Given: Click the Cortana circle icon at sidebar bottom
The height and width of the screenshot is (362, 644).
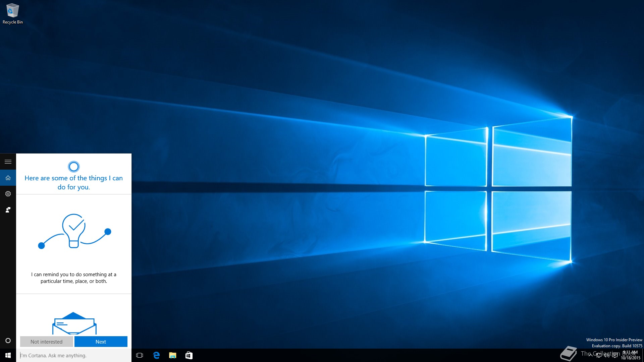Looking at the screenshot, I should 8,341.
